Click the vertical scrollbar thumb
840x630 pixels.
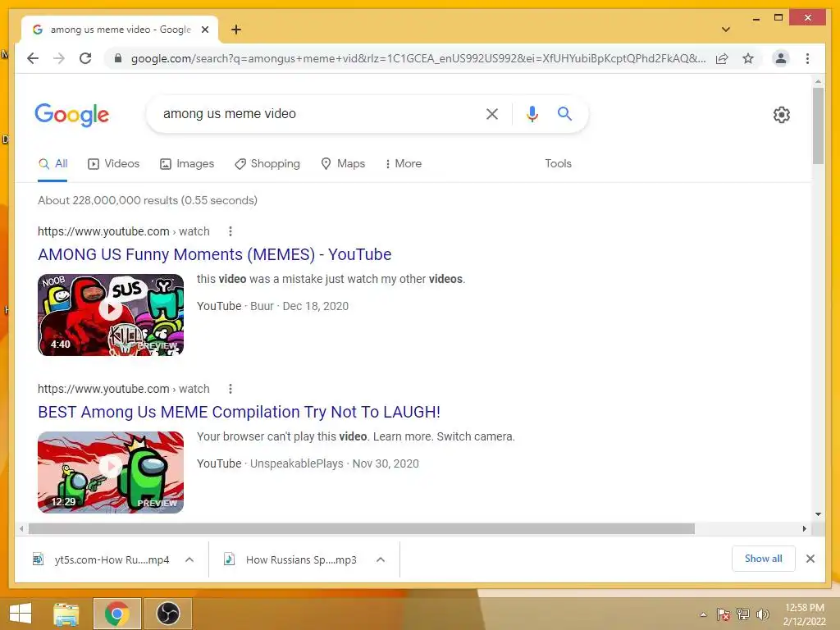point(818,126)
